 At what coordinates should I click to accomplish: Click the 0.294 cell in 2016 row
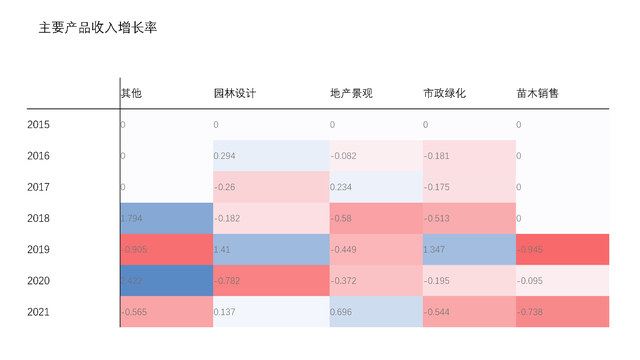click(x=271, y=156)
